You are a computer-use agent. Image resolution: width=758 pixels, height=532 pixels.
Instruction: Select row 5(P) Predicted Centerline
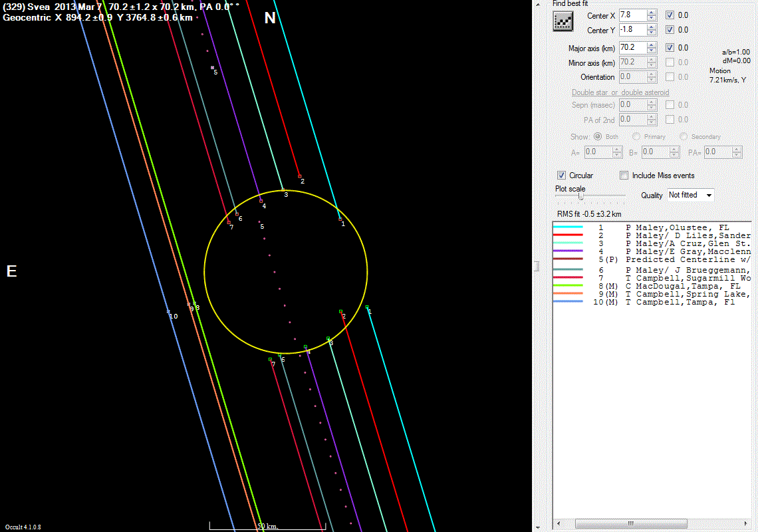tap(652, 260)
